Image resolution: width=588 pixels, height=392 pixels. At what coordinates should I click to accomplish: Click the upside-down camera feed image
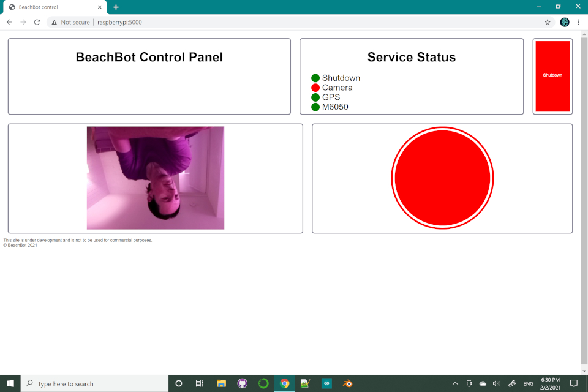(x=156, y=178)
